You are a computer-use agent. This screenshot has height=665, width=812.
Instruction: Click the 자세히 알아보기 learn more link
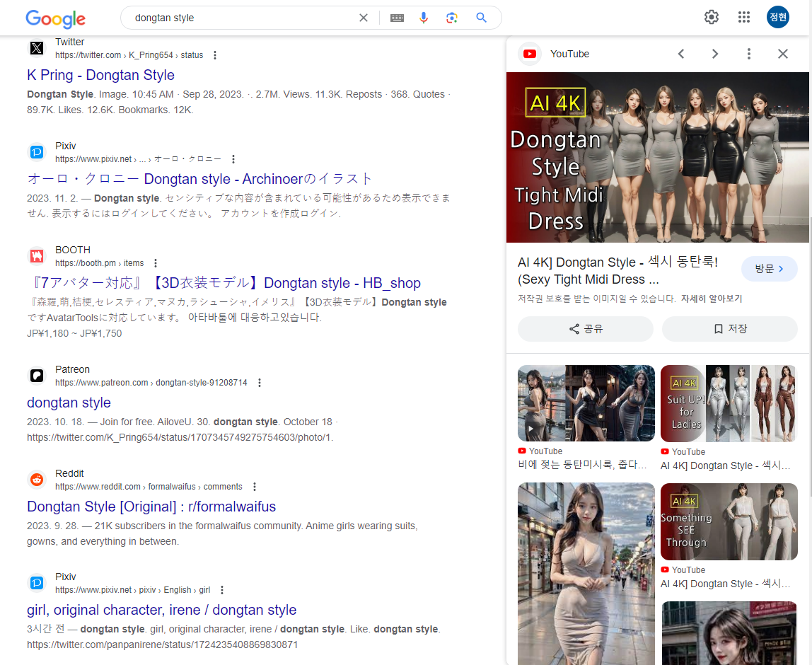(x=712, y=299)
